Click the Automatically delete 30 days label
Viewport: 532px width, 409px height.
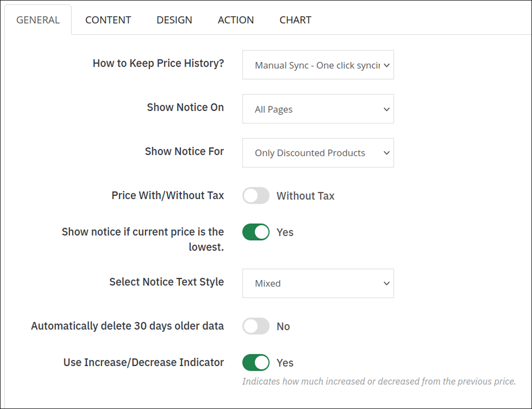[127, 326]
